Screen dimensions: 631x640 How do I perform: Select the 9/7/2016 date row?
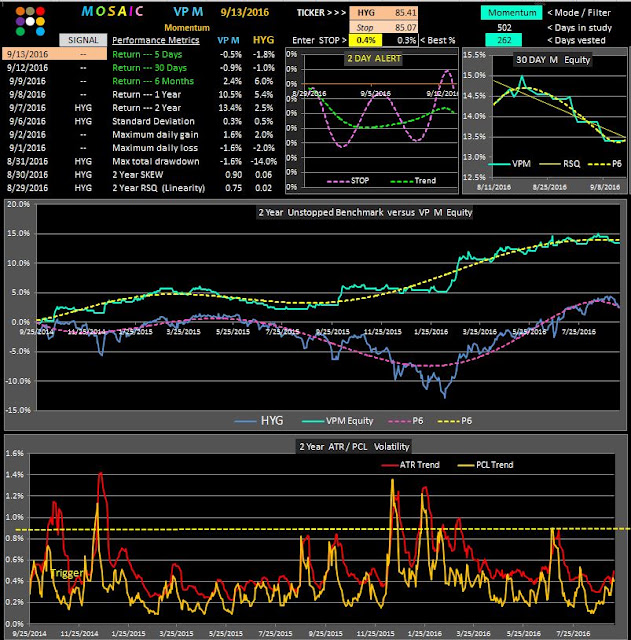pos(27,108)
